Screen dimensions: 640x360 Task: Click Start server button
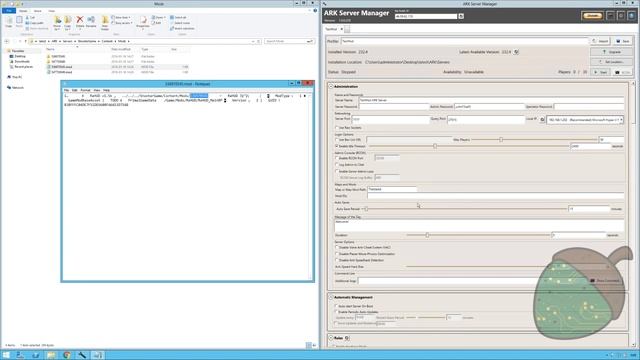601,72
